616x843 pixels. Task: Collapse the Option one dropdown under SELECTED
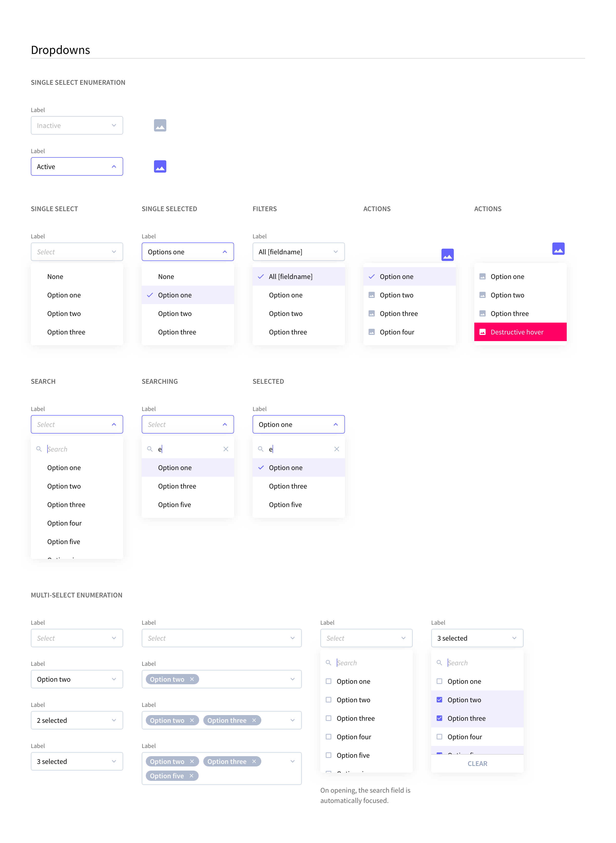click(x=298, y=424)
